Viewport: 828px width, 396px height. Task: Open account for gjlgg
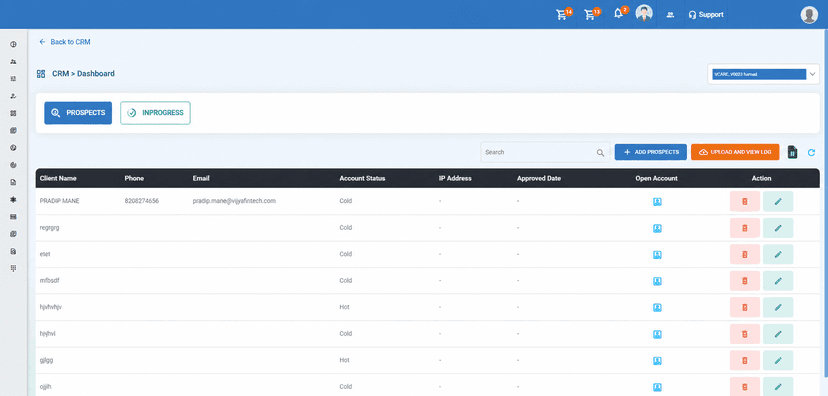point(657,361)
